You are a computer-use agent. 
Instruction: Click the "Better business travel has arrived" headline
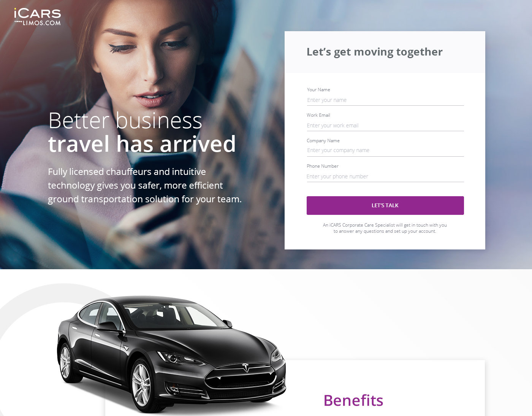coord(142,132)
